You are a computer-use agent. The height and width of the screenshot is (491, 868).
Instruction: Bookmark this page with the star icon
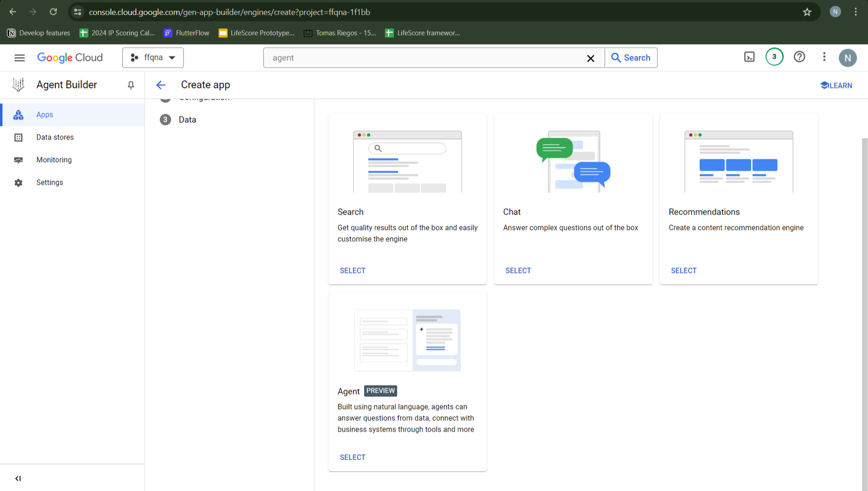(x=807, y=12)
